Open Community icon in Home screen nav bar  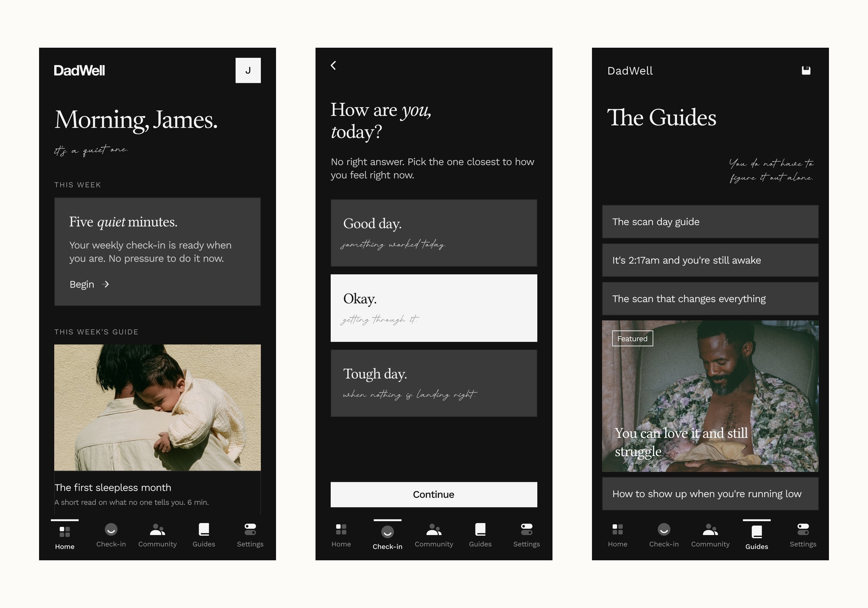click(x=158, y=529)
